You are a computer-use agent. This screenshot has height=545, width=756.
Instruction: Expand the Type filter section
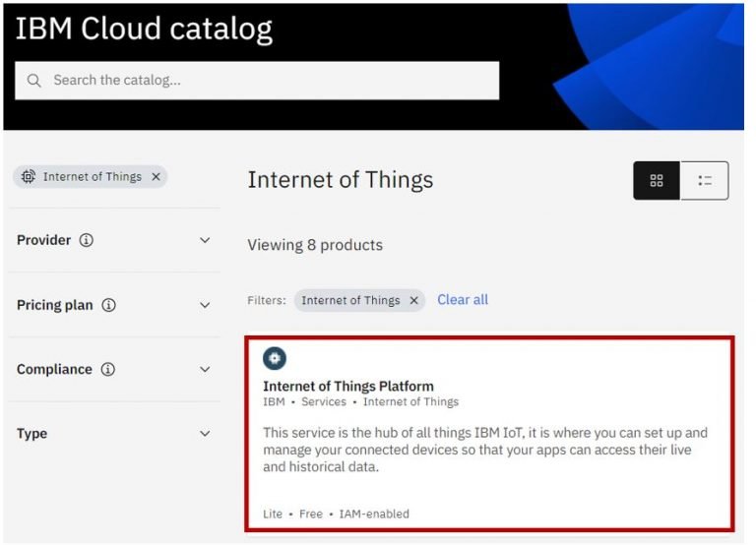point(205,433)
